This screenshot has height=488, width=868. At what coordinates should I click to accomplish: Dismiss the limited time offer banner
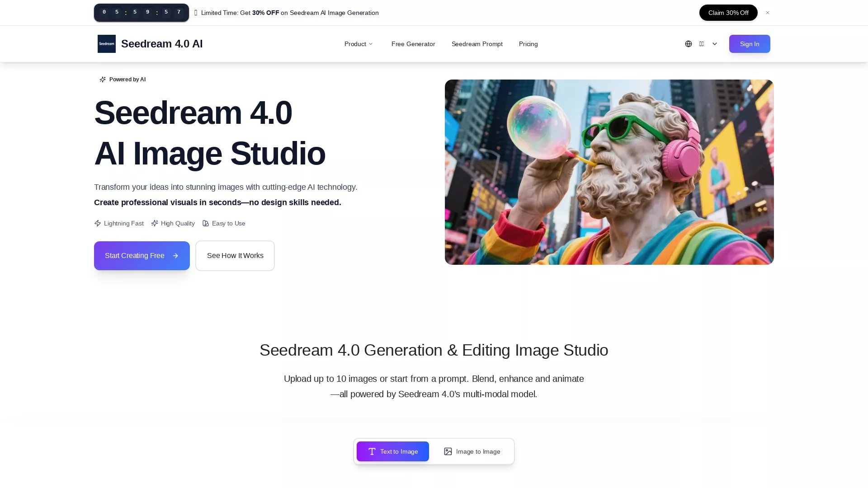coord(767,13)
